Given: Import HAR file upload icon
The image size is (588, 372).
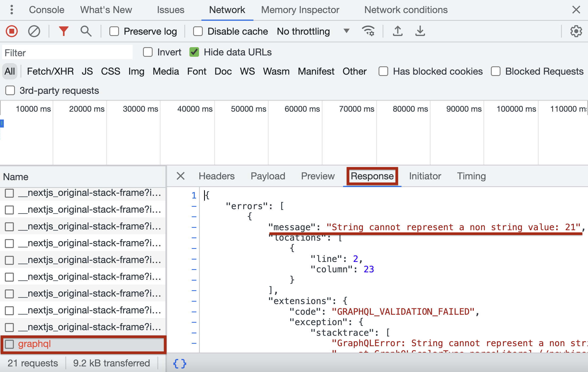Looking at the screenshot, I should click(398, 31).
